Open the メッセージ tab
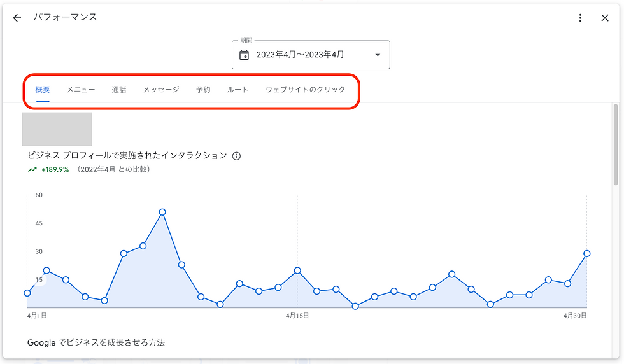Screen dimensions: 624x364 tap(161, 90)
